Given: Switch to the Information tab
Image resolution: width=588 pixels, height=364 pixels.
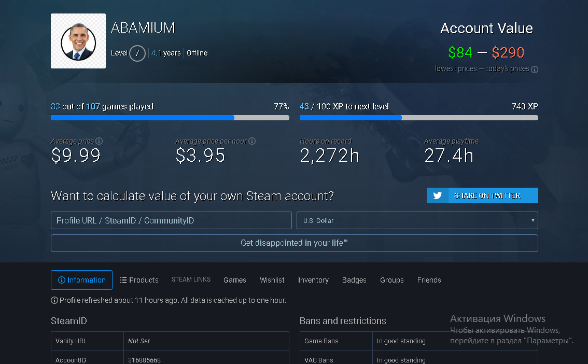Looking at the screenshot, I should point(81,280).
